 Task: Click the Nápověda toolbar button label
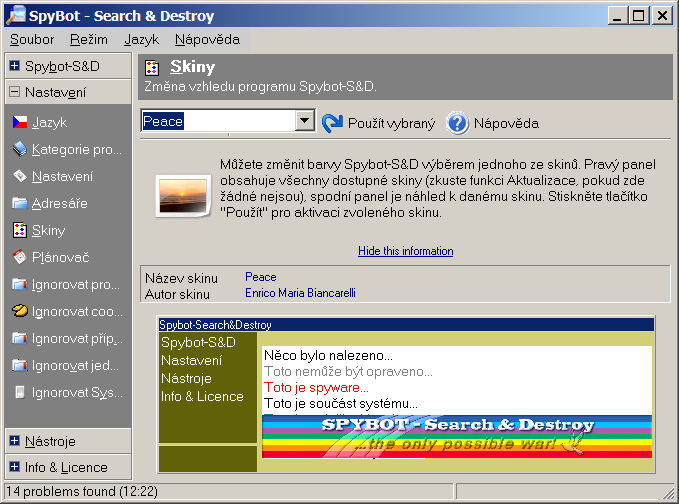506,123
